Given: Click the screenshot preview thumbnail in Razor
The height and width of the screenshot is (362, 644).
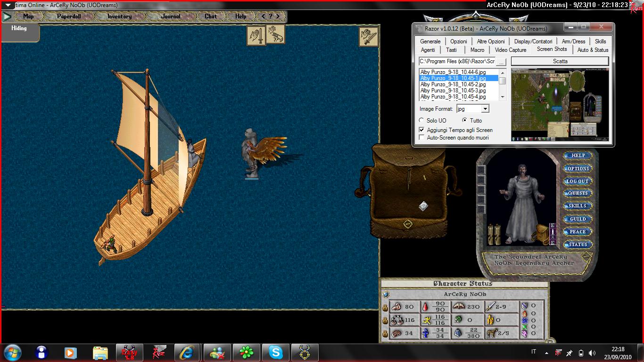Looking at the screenshot, I should 560,105.
